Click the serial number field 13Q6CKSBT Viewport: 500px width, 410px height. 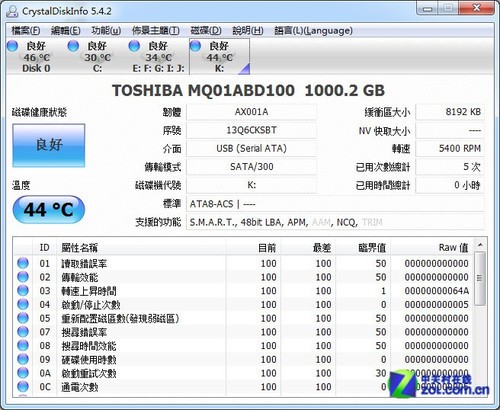click(x=251, y=130)
